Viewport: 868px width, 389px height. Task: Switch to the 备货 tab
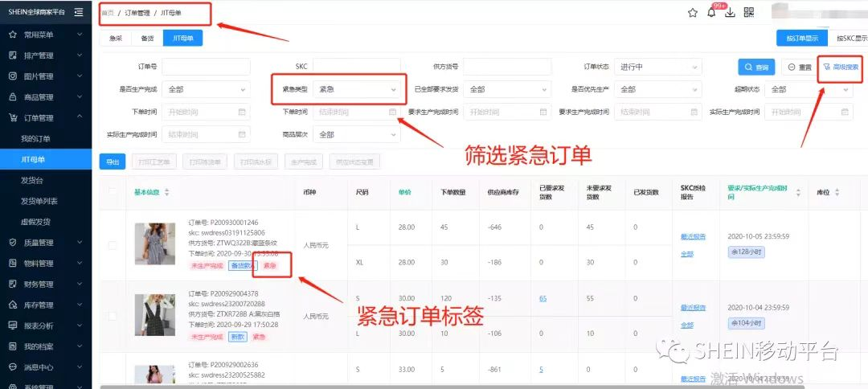tap(147, 38)
